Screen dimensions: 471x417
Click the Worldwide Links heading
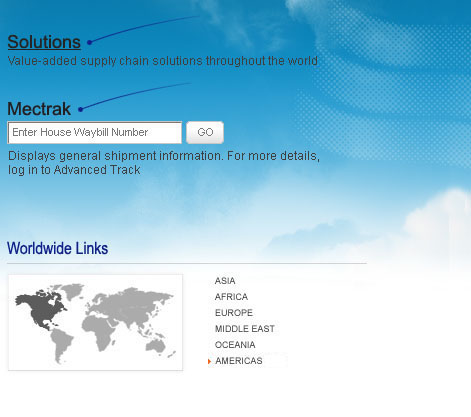pyautogui.click(x=58, y=248)
